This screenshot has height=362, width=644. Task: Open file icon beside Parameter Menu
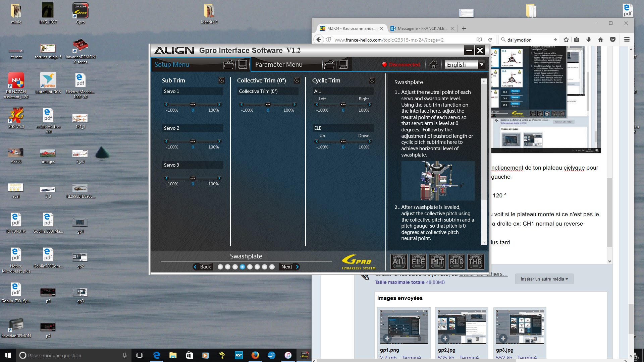click(329, 64)
